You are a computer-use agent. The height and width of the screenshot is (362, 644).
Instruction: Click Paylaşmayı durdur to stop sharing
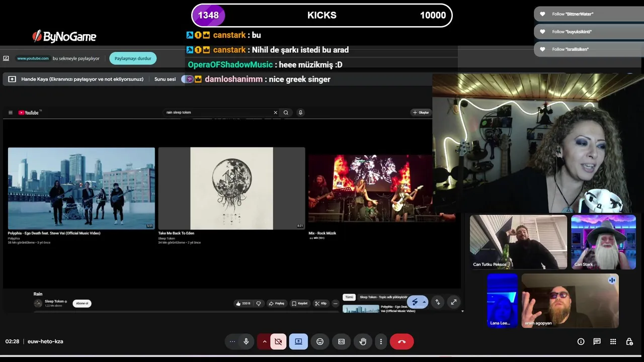pyautogui.click(x=133, y=58)
